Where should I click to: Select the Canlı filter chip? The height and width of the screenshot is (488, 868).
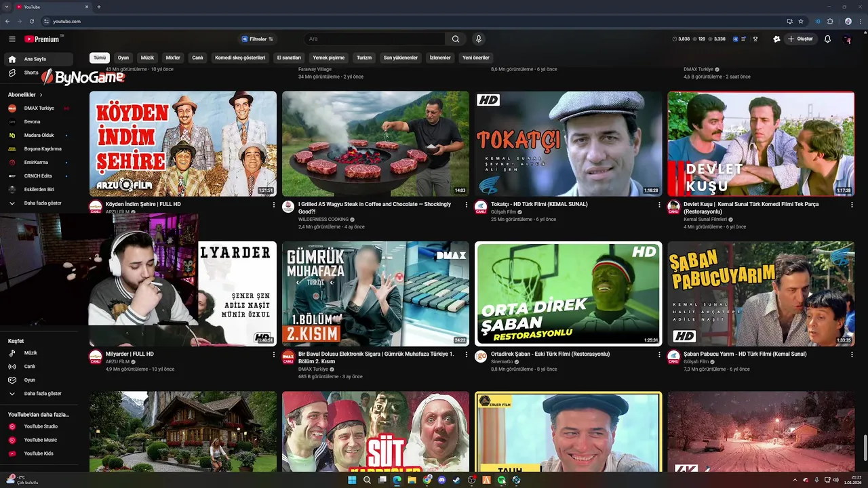[x=197, y=58]
